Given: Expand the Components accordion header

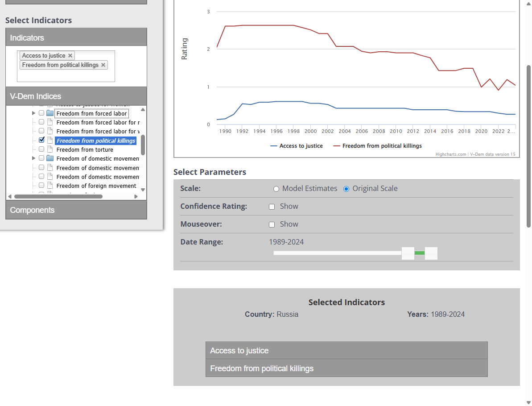Looking at the screenshot, I should click(76, 210).
